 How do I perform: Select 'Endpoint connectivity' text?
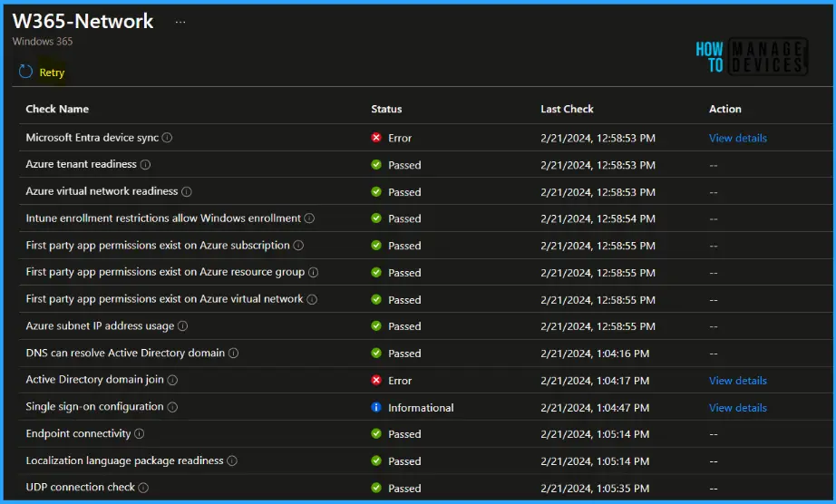point(78,433)
